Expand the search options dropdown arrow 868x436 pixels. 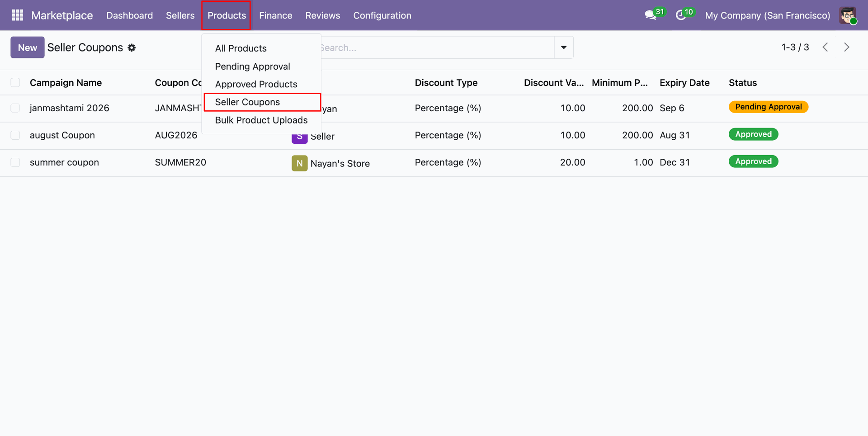click(x=564, y=47)
